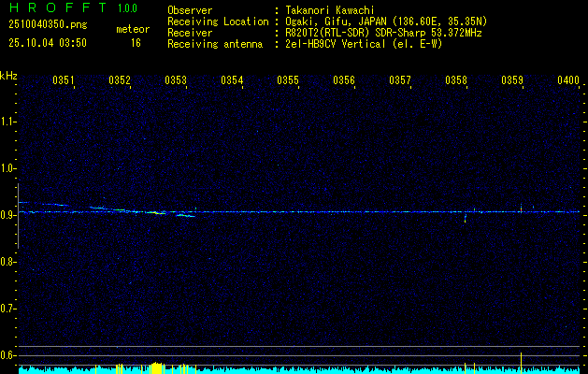Click the 'Receiving Location' label
This screenshot has height=374, width=588.
click(218, 22)
